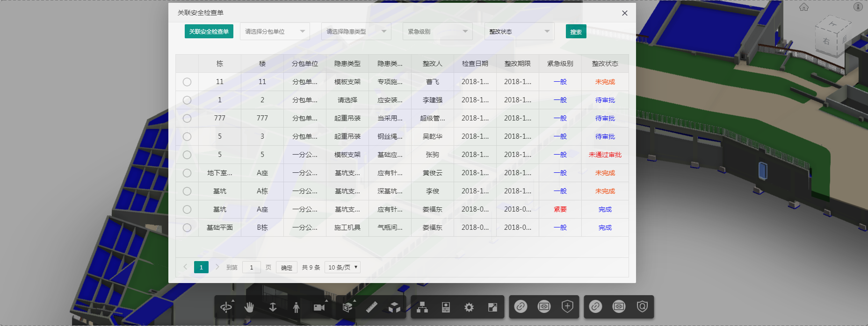Viewport: 868px width, 326px height.
Task: Start the First Person walk tool
Action: [296, 307]
